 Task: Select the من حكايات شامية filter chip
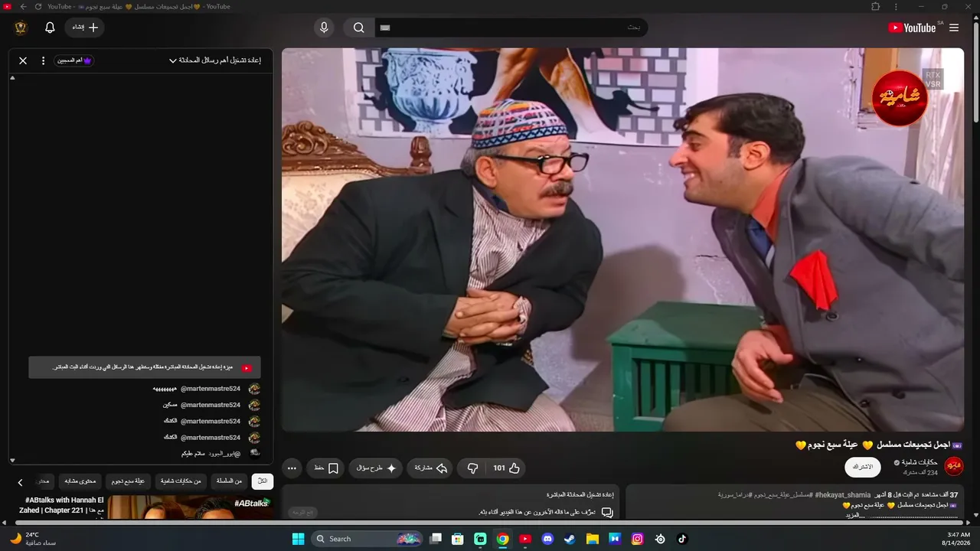click(181, 481)
